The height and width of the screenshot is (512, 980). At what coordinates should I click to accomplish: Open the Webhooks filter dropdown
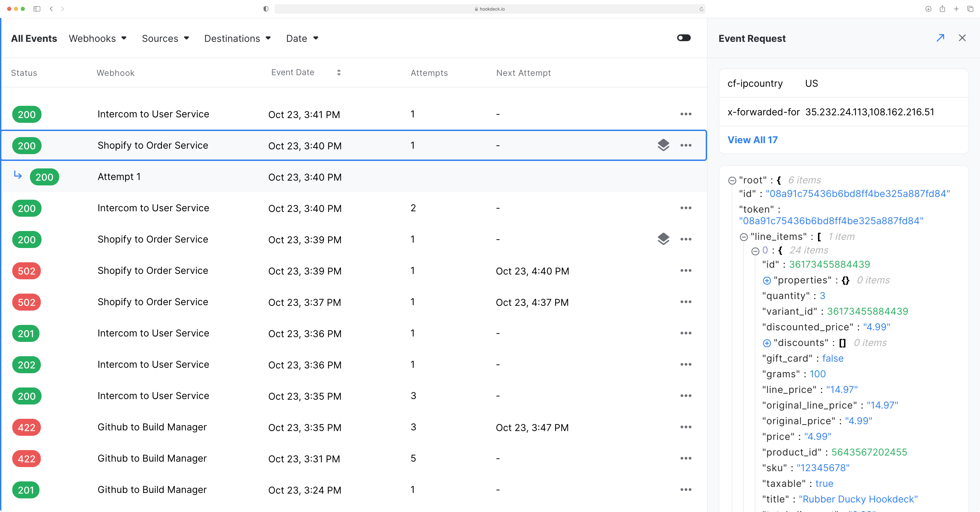[97, 38]
